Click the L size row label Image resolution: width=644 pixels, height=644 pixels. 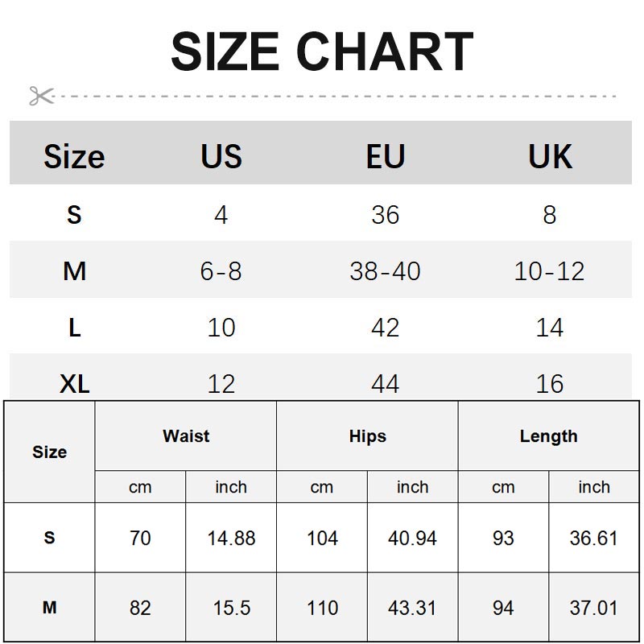[x=74, y=328]
